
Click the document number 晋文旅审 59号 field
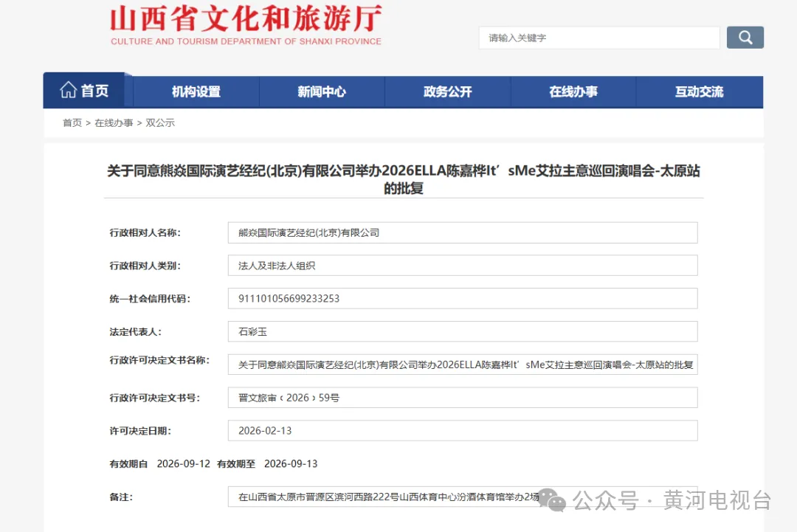[x=463, y=398]
